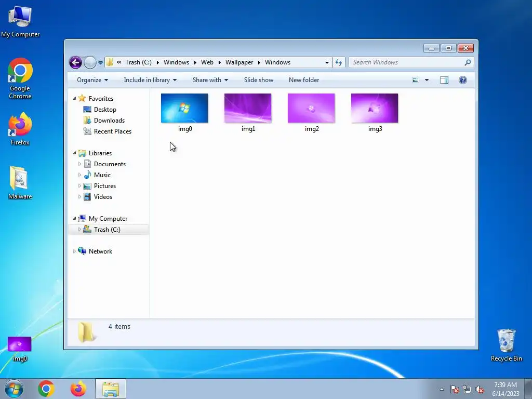Image resolution: width=532 pixels, height=399 pixels.
Task: Click the Favorites star icon
Action: pyautogui.click(x=82, y=98)
